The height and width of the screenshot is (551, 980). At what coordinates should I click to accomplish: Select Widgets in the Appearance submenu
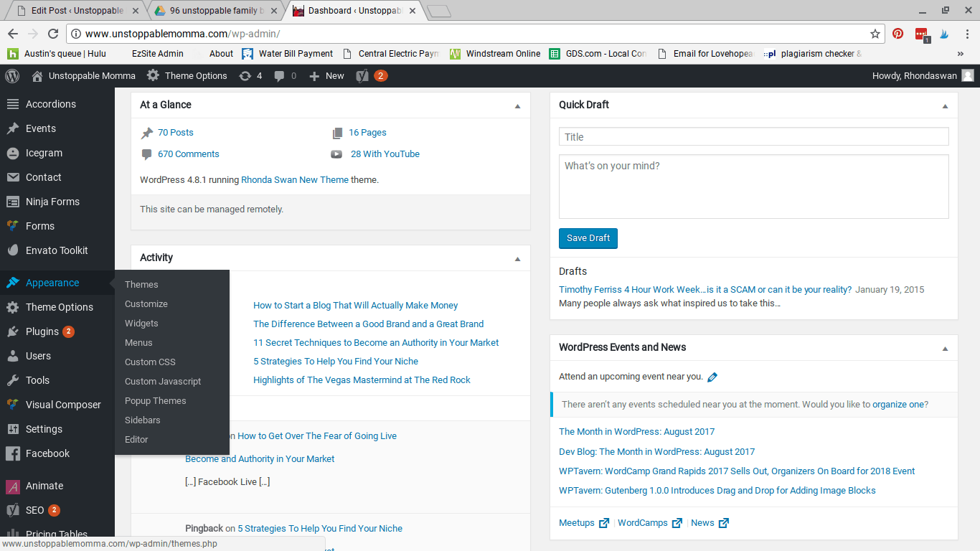[141, 324]
